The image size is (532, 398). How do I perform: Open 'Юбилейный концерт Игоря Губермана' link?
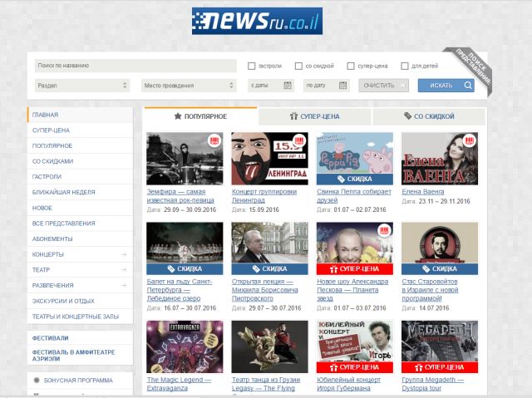pyautogui.click(x=348, y=384)
